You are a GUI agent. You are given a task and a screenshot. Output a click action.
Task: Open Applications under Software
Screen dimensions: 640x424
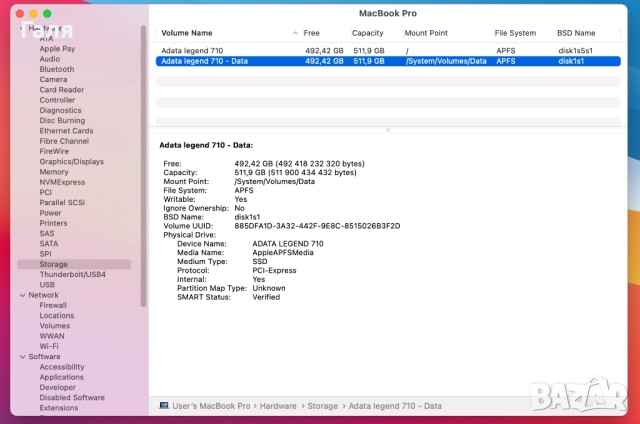[x=61, y=377]
